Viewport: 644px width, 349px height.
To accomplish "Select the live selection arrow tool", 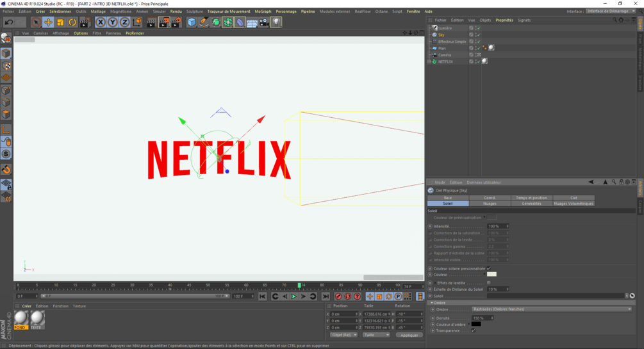I will tap(36, 22).
